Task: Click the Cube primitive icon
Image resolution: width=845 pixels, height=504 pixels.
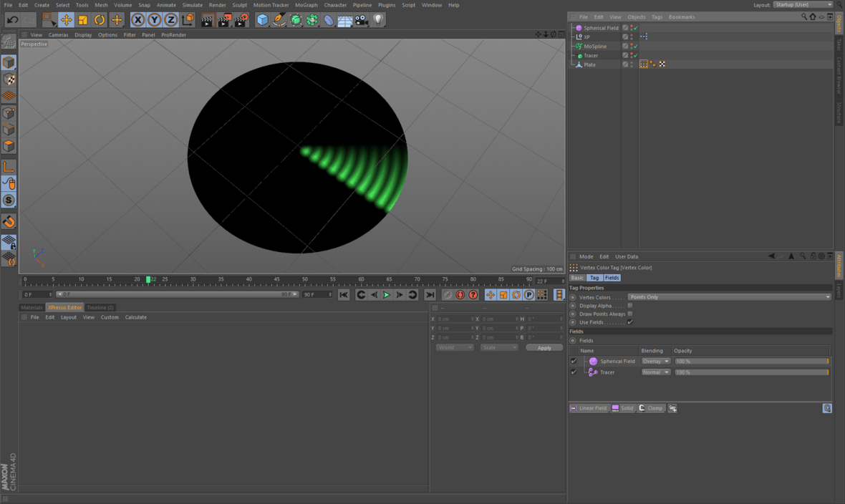Action: [x=262, y=19]
